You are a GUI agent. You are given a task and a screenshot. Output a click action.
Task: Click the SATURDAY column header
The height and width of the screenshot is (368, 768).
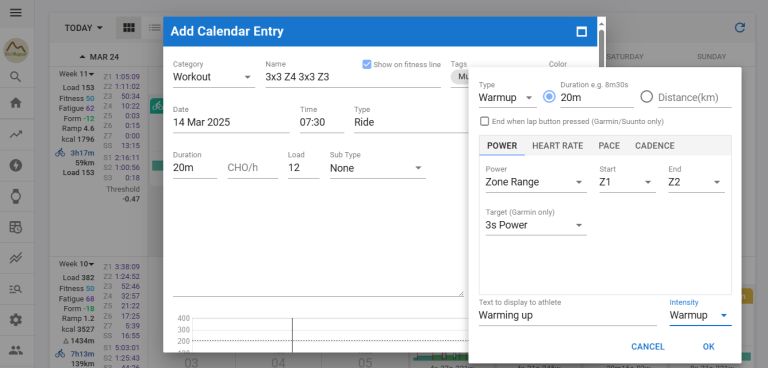point(625,57)
